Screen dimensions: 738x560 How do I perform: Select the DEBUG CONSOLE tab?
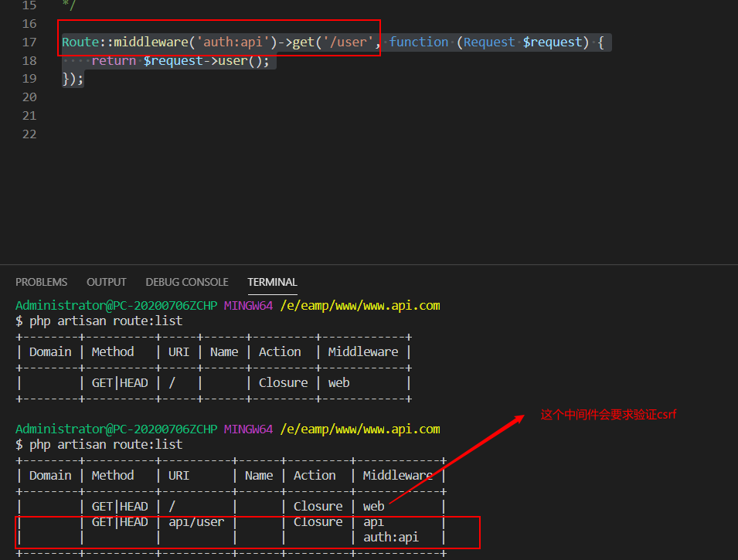pyautogui.click(x=187, y=282)
